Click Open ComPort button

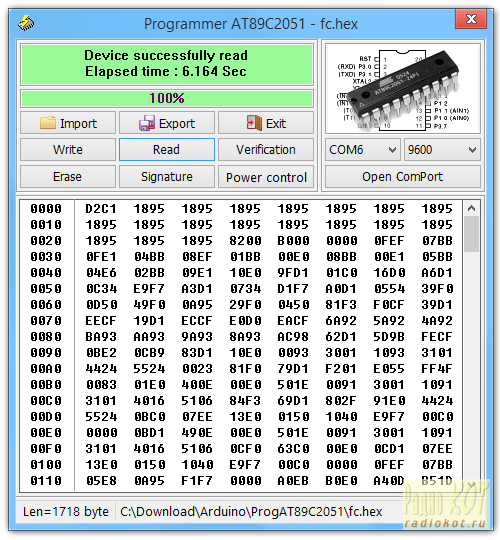point(403,177)
